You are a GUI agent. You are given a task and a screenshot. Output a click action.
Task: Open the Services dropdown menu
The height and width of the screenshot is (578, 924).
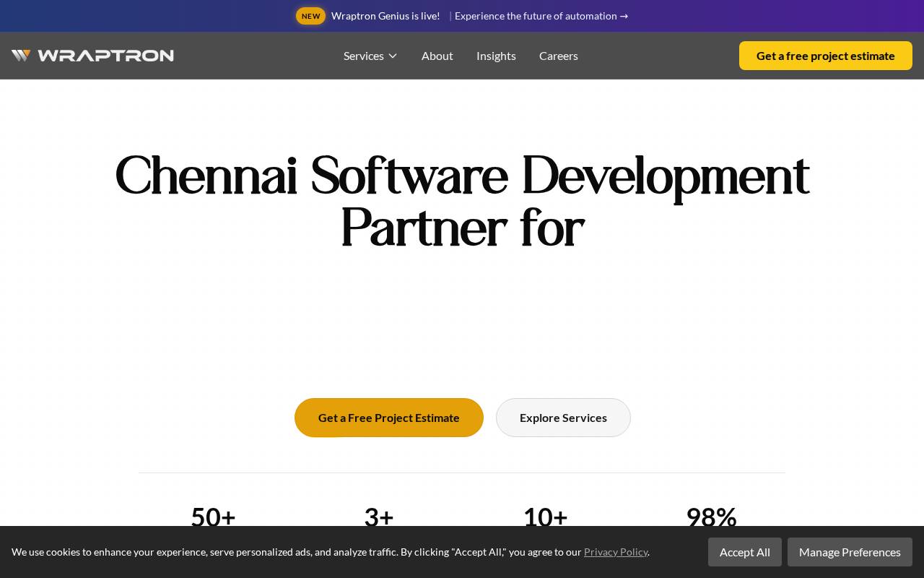pos(370,56)
